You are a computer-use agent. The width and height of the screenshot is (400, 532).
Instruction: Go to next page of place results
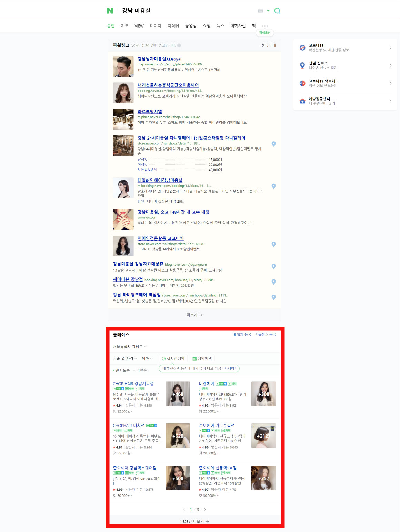click(x=205, y=510)
